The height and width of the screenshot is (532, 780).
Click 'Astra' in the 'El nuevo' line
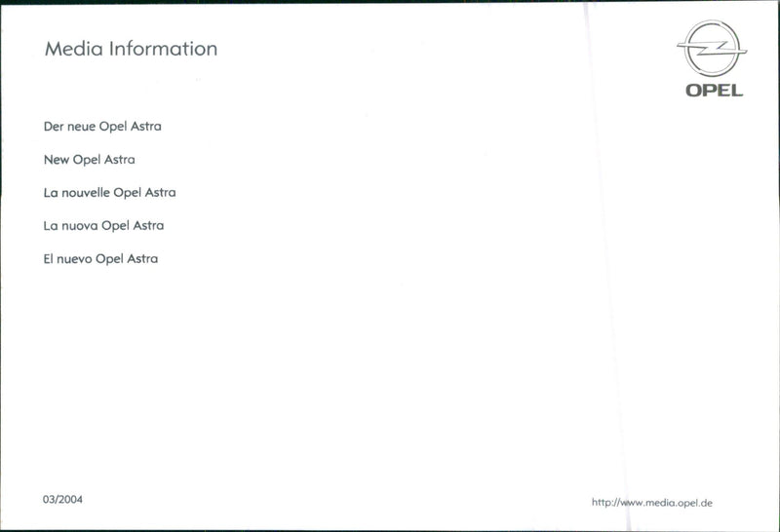tap(141, 259)
